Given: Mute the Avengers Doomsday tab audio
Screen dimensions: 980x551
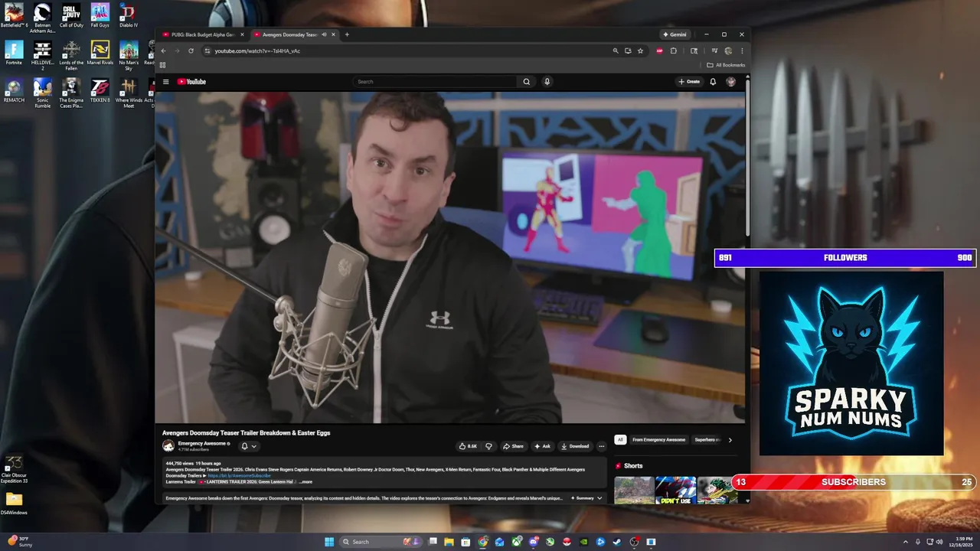Looking at the screenshot, I should coord(324,34).
